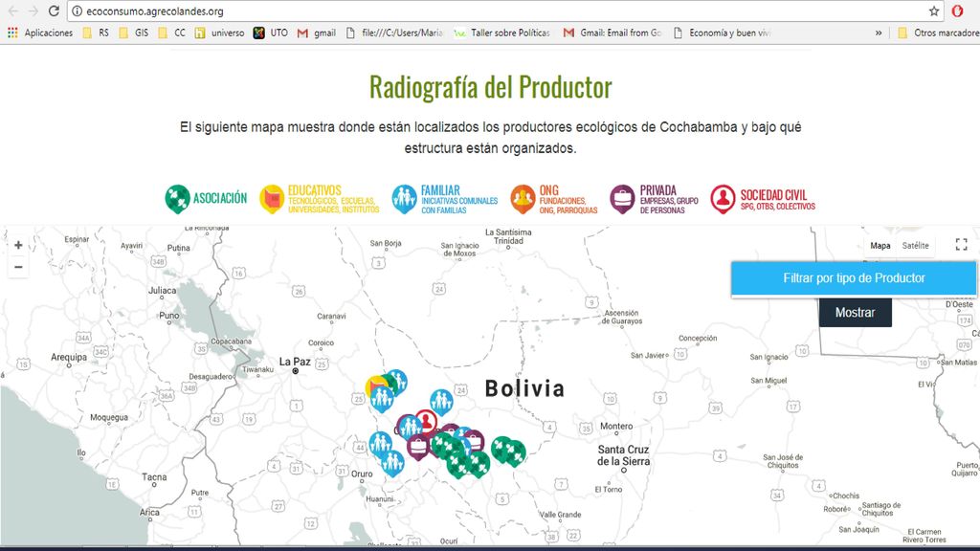Select the Familiar marker beside route 24

click(x=441, y=403)
